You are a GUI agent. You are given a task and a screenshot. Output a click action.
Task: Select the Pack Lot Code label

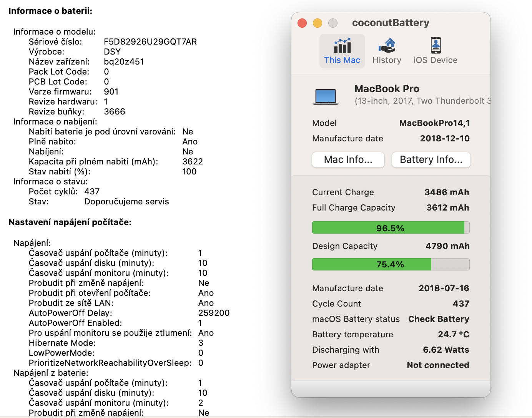(59, 71)
